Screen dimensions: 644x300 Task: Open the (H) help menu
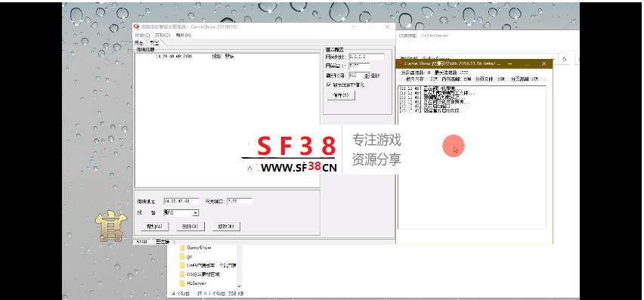183,36
